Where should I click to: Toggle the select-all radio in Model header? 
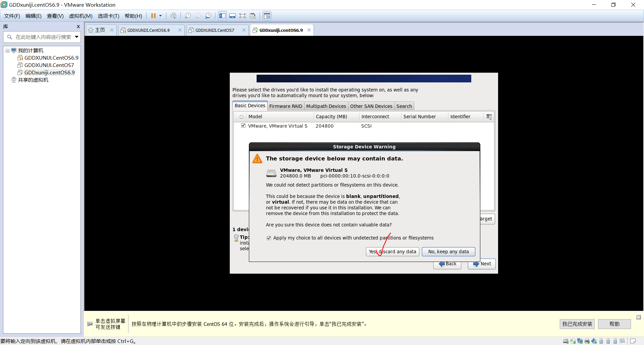click(241, 117)
